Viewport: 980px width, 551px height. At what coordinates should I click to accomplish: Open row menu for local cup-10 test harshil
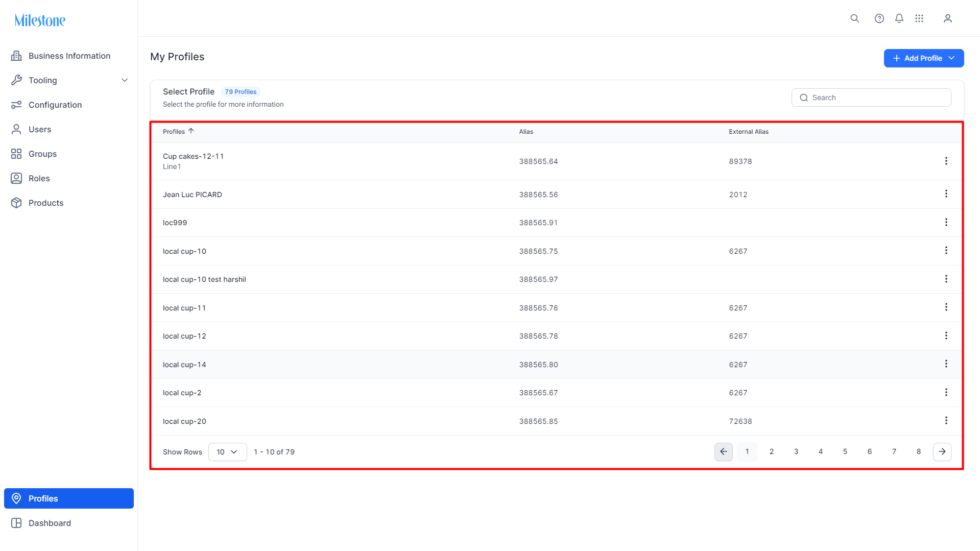click(946, 279)
